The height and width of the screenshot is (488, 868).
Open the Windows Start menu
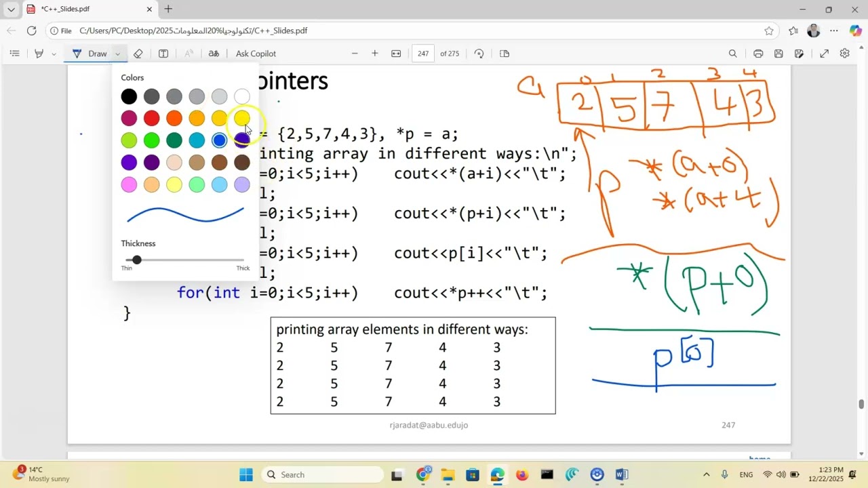[x=246, y=474]
